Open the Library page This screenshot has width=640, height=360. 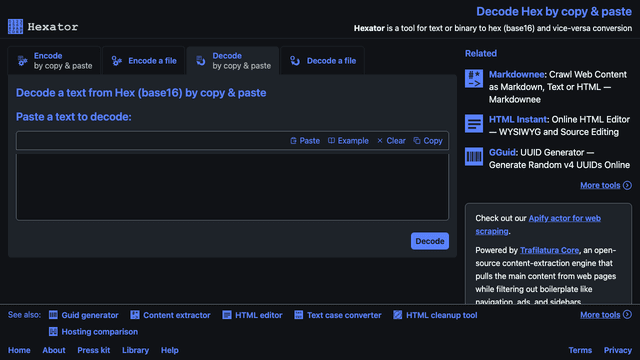point(136,350)
